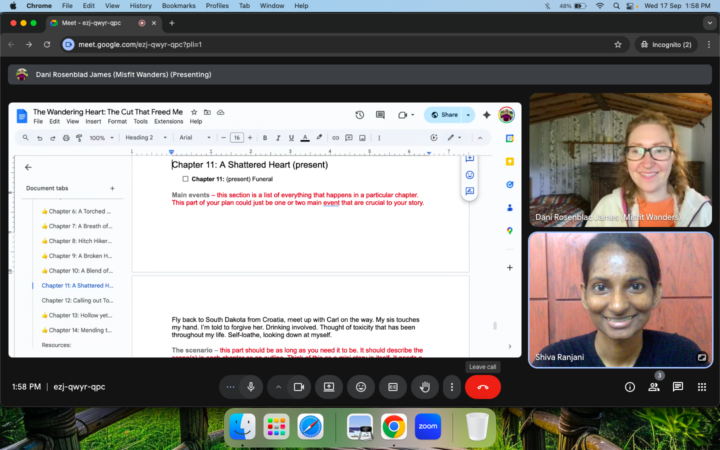Toggle bold formatting
This screenshot has width=720, height=450.
tap(265, 138)
